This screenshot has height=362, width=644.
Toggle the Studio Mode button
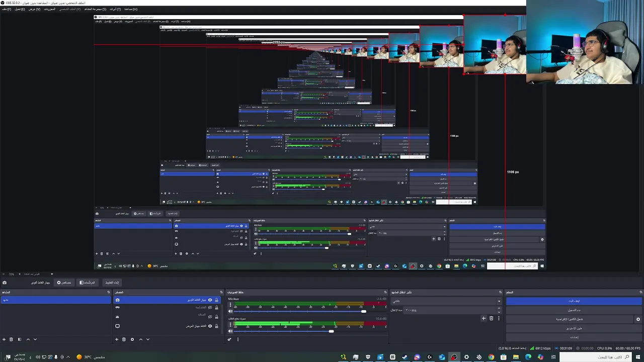[x=574, y=328]
